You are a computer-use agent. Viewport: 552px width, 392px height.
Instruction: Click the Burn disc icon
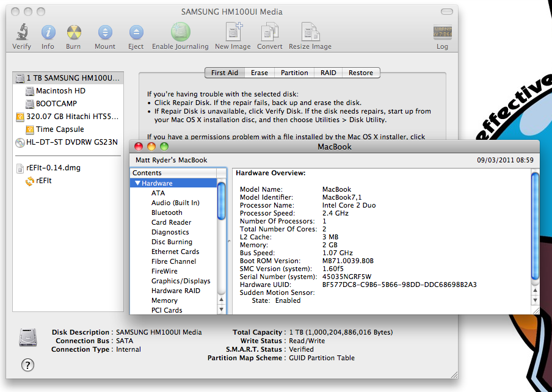click(x=74, y=32)
